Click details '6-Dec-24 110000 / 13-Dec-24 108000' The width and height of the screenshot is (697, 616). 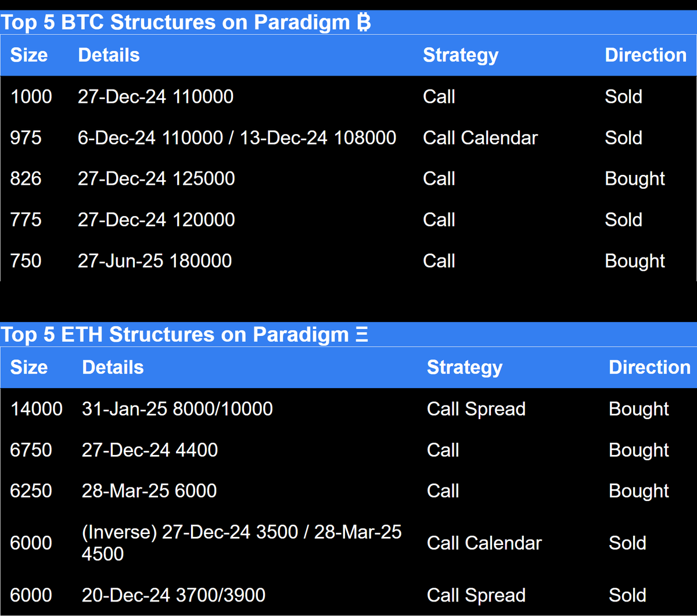[237, 138]
